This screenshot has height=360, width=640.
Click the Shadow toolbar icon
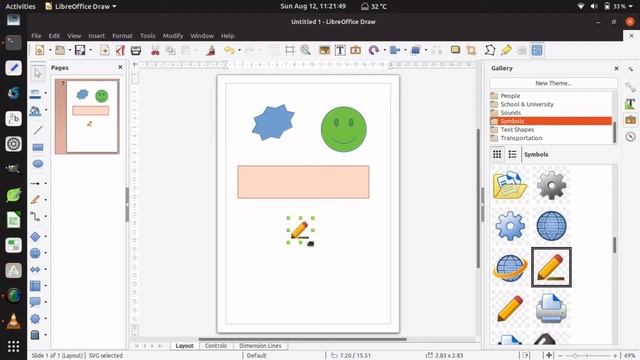tap(455, 50)
